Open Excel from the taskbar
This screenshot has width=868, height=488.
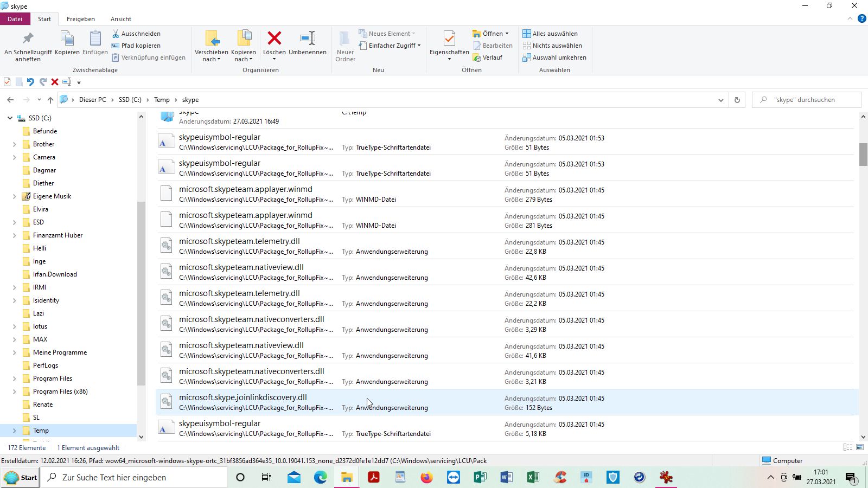[533, 477]
